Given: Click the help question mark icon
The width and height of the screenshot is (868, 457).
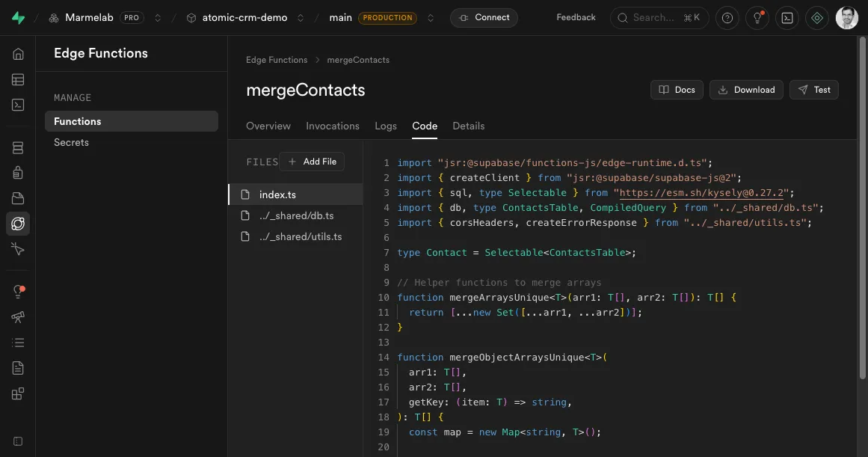Looking at the screenshot, I should click(727, 18).
